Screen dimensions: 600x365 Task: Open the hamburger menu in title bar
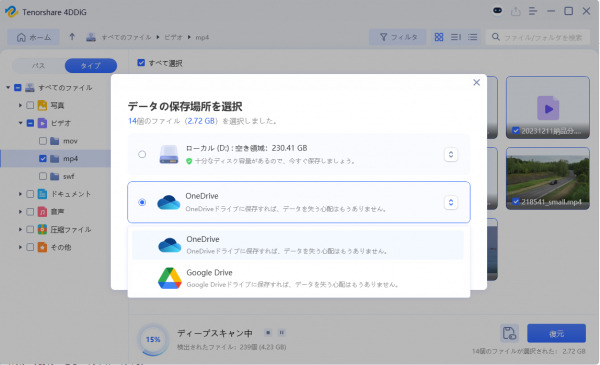pyautogui.click(x=533, y=11)
